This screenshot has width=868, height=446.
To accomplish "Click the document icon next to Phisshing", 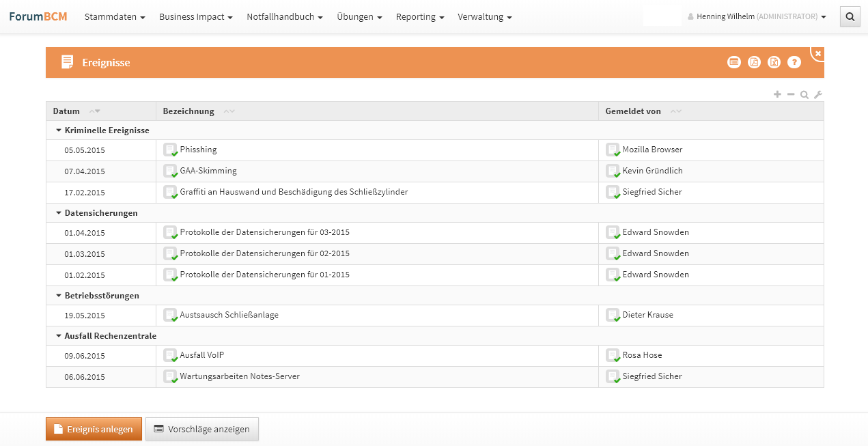I will pyautogui.click(x=170, y=150).
